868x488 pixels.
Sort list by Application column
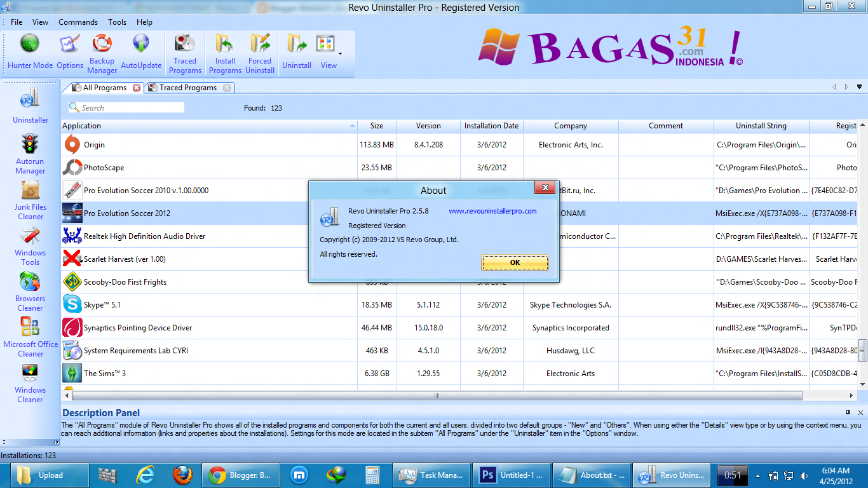209,126
